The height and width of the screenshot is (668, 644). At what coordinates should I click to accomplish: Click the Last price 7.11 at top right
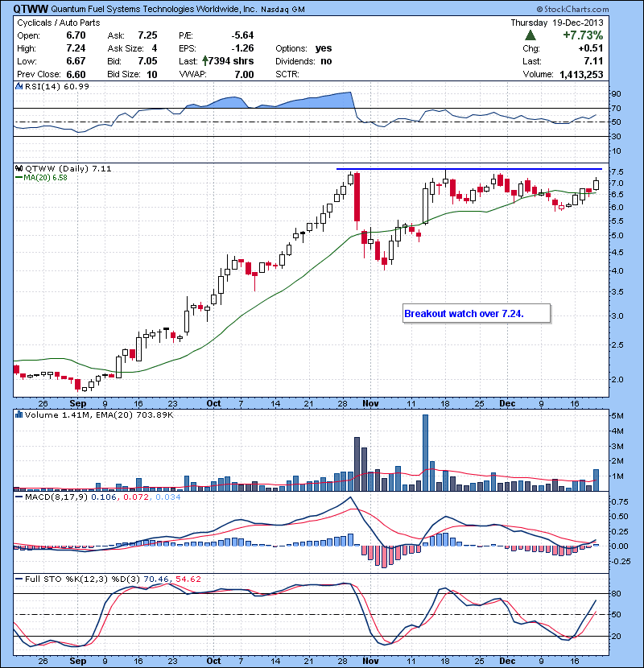pyautogui.click(x=594, y=61)
